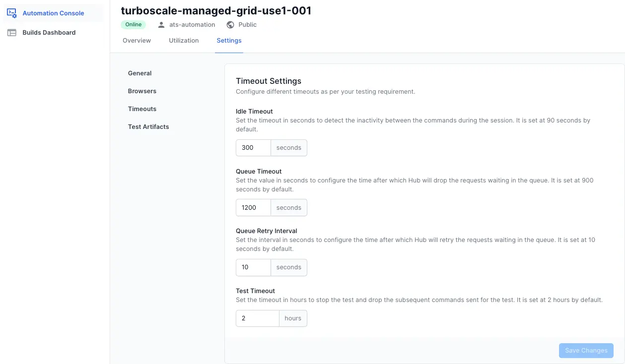The width and height of the screenshot is (625, 364).
Task: Click the seconds unit label beside Idle Timeout
Action: (289, 147)
